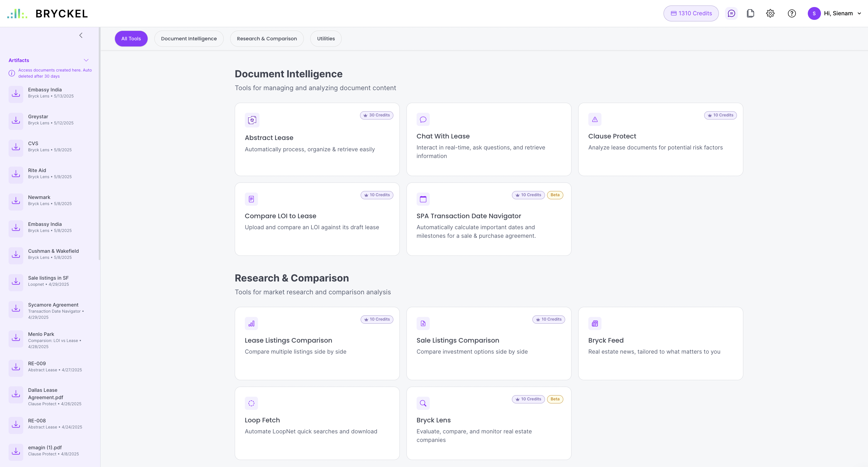Open the help question mark icon
Viewport: 868px width, 467px height.
pos(792,13)
